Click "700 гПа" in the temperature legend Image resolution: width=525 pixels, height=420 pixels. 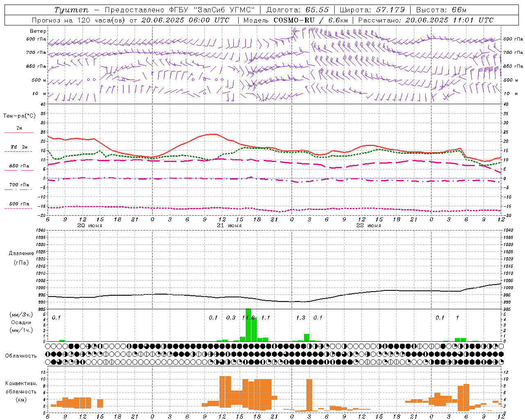19,185
